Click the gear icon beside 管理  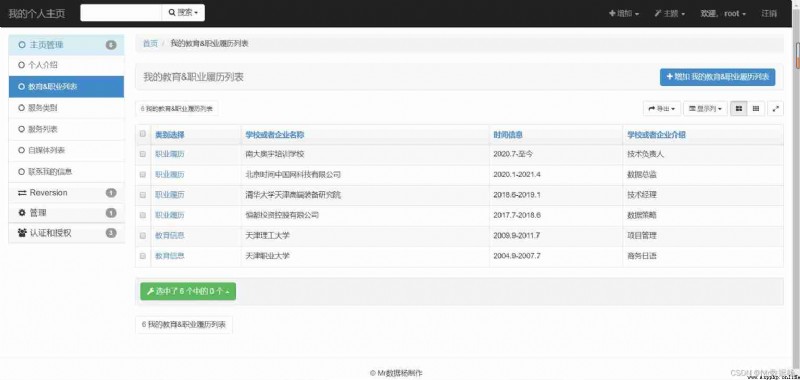pos(22,213)
